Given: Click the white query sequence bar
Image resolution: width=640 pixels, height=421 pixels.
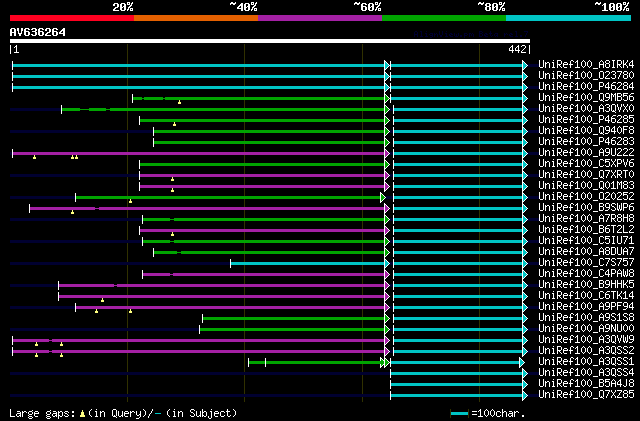Looking at the screenshot, I should click(270, 41).
